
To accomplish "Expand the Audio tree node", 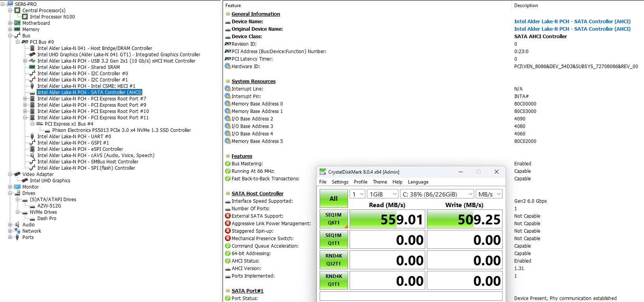I will [10, 224].
